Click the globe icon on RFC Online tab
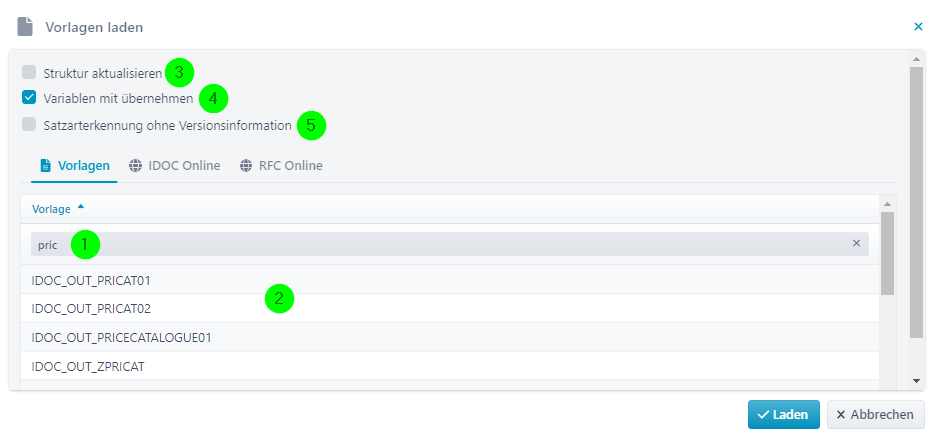Screen dimensions: 936x445 click(x=246, y=165)
